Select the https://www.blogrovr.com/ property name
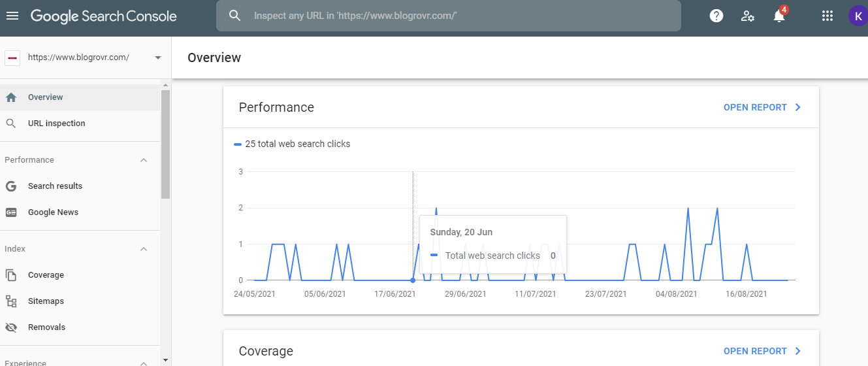Screen dimensions: 868x366 pos(78,58)
